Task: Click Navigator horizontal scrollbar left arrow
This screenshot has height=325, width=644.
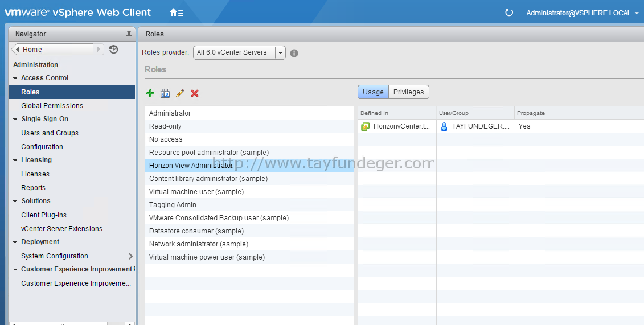Action: [x=14, y=323]
